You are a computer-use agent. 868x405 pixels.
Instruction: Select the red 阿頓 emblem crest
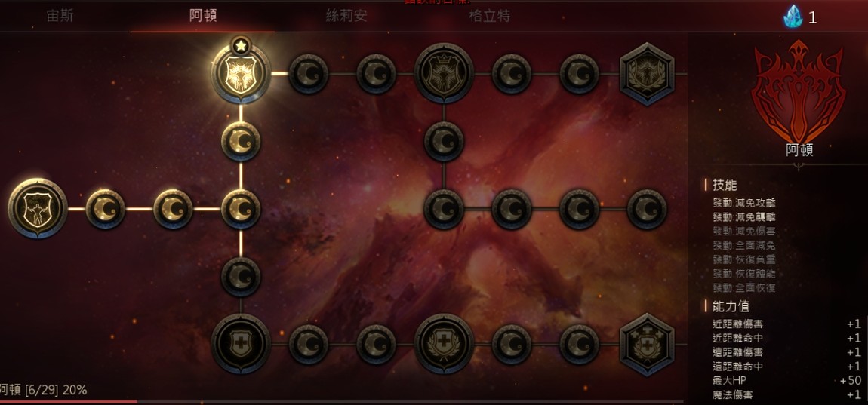tap(799, 91)
